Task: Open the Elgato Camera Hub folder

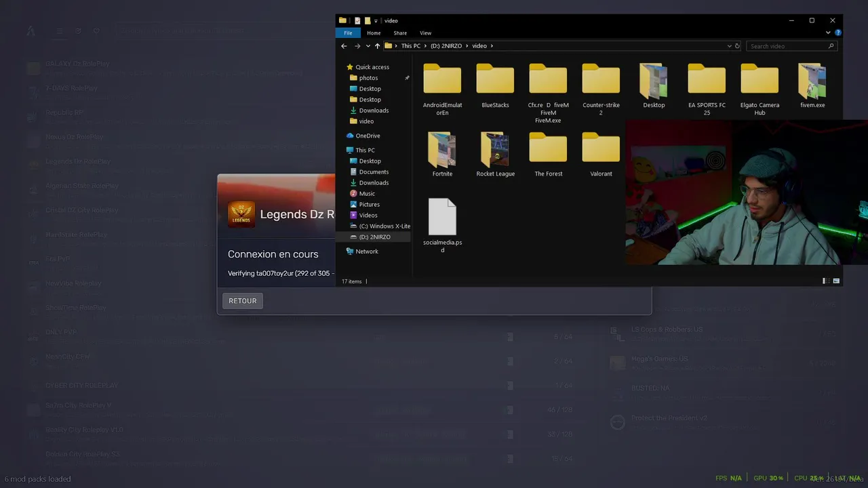Action: (759, 89)
